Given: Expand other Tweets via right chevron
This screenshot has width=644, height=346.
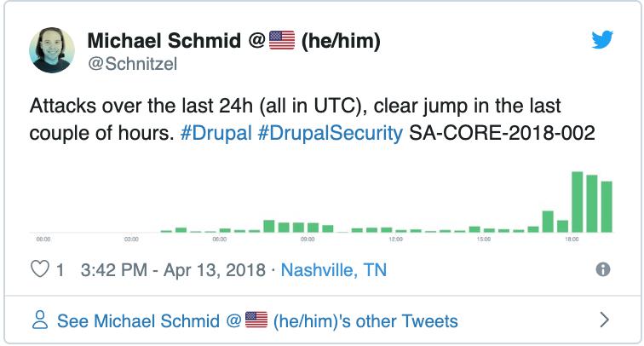Looking at the screenshot, I should pos(604,320).
